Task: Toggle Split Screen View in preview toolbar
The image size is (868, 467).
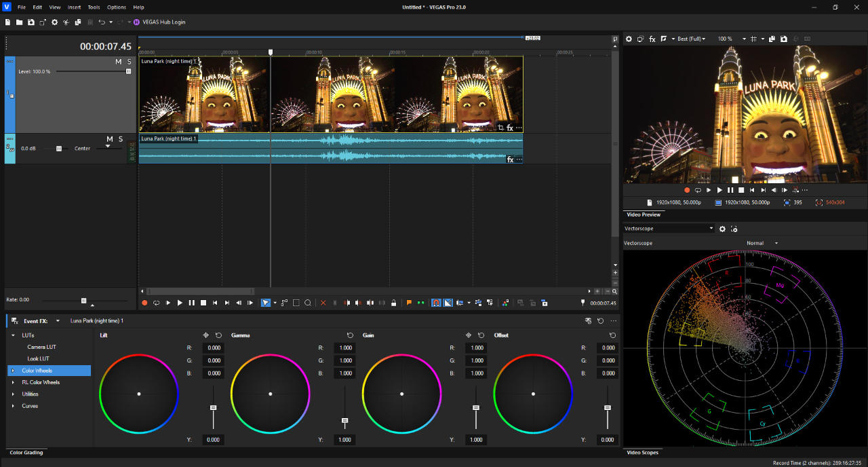Action: point(664,39)
